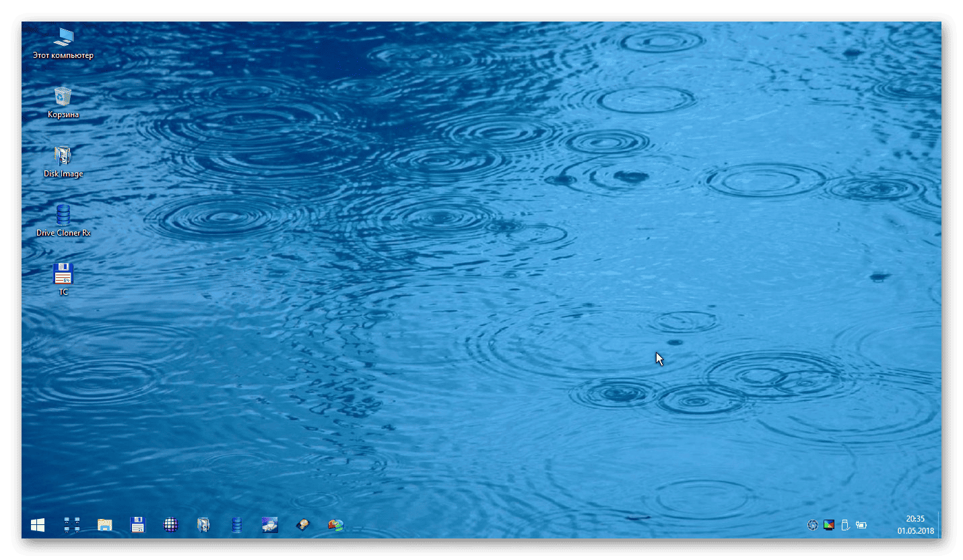963x560 pixels.
Task: Open the blue stamp-like taskbar icon
Action: click(270, 525)
